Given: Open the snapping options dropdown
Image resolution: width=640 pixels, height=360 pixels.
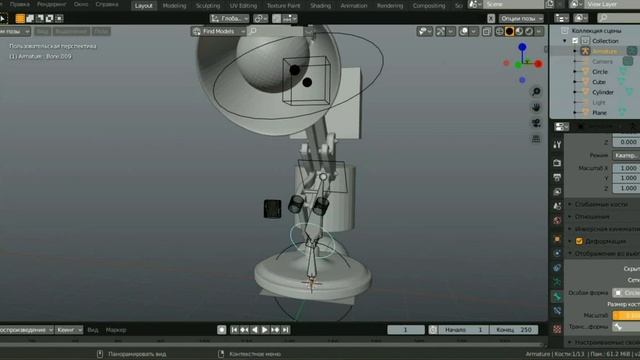Looking at the screenshot, I should tap(290, 18).
